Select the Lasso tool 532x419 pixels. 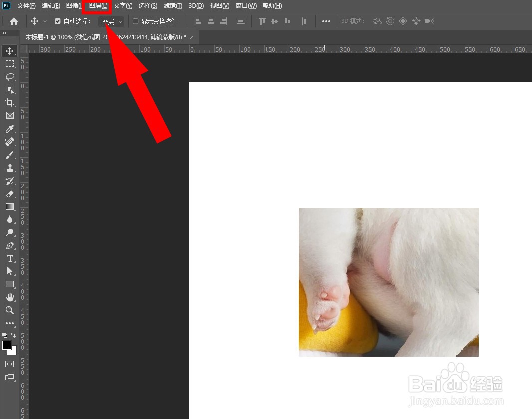(10, 77)
